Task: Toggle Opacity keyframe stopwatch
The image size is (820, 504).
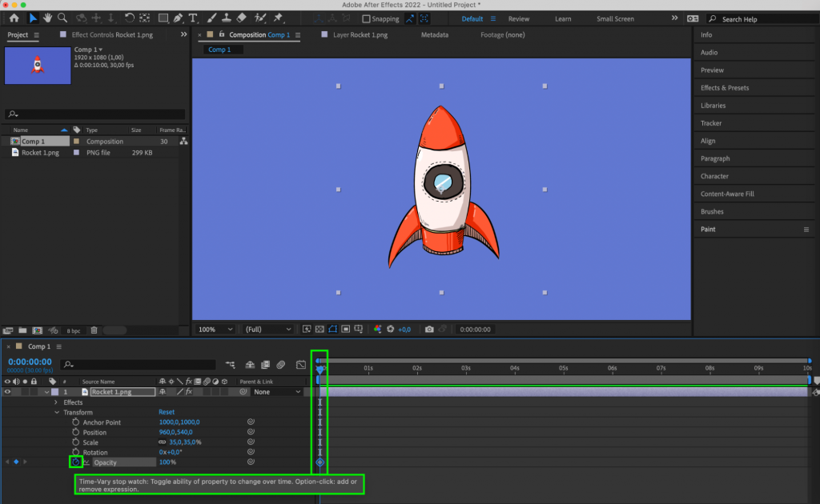Action: coord(77,462)
